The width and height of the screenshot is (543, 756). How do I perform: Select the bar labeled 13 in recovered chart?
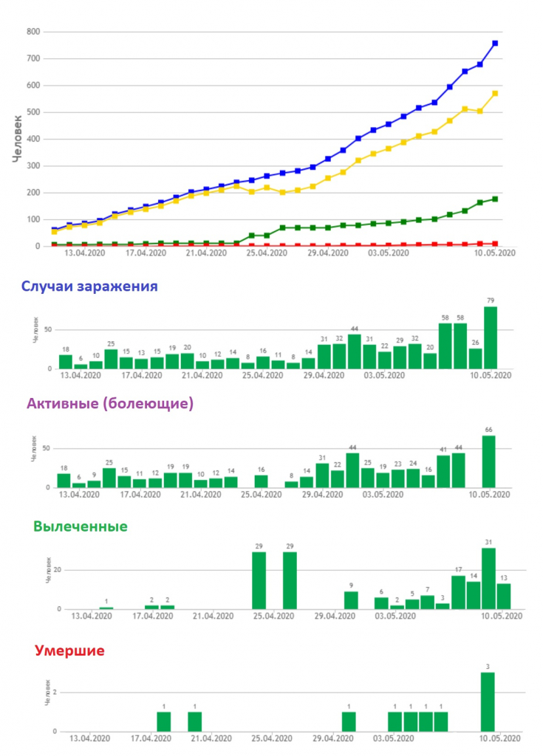click(503, 597)
